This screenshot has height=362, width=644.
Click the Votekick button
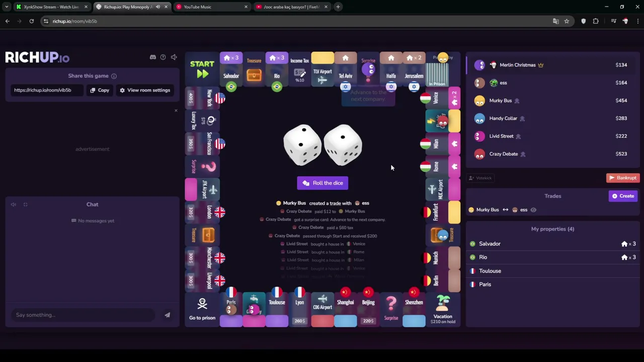[480, 178]
